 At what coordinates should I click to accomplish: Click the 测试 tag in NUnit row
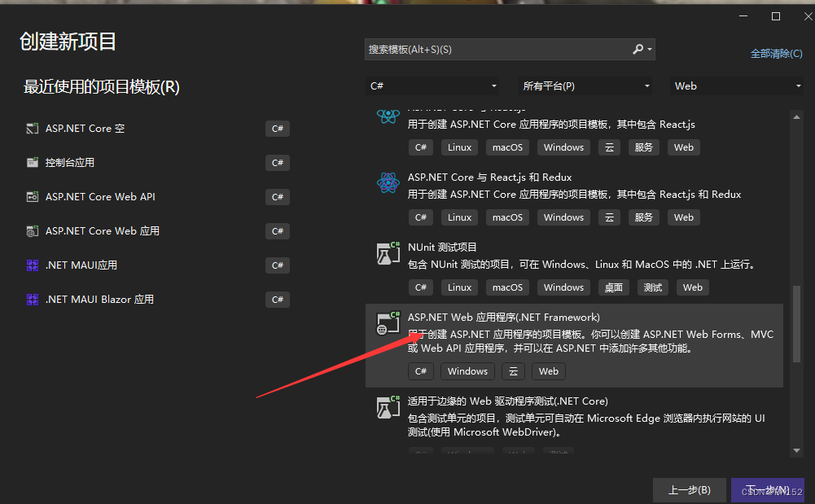(x=653, y=287)
